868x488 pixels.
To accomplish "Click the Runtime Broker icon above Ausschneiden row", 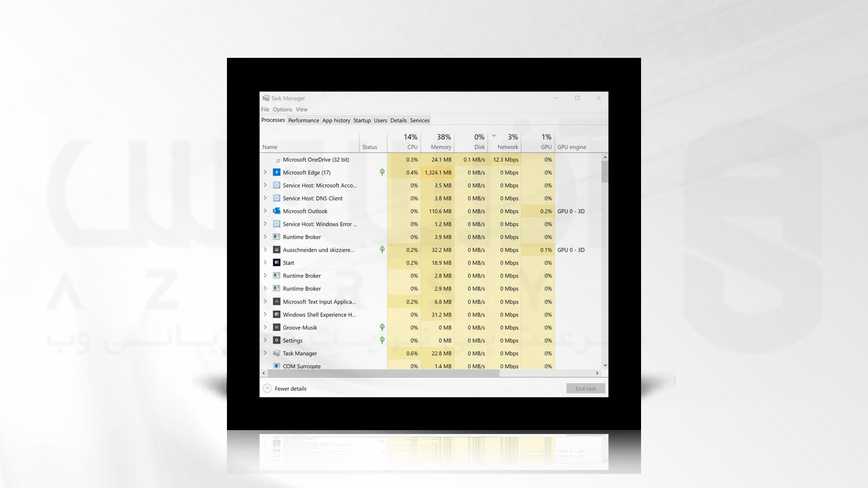I will coord(277,237).
